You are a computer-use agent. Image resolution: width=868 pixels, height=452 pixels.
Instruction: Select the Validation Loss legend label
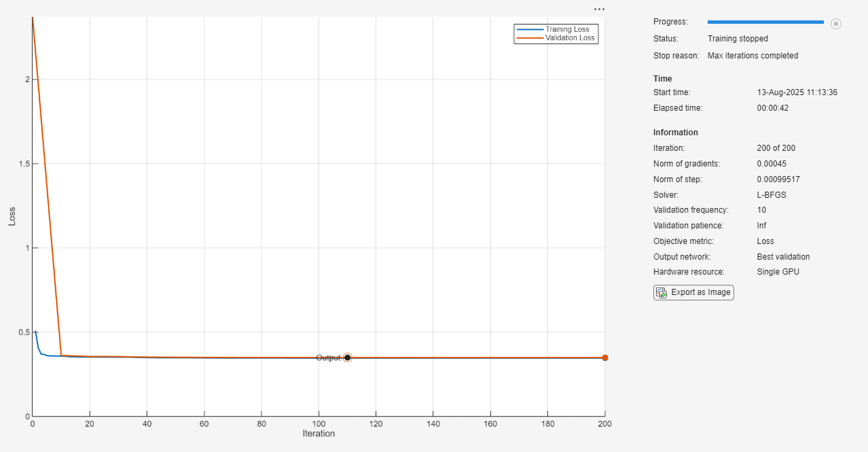(570, 38)
